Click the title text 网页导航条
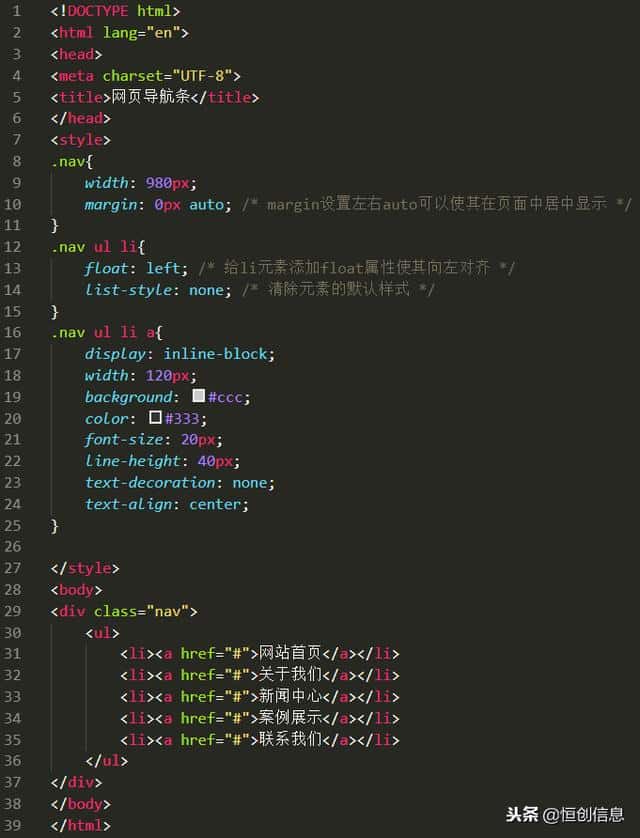The width and height of the screenshot is (640, 838). 151,97
